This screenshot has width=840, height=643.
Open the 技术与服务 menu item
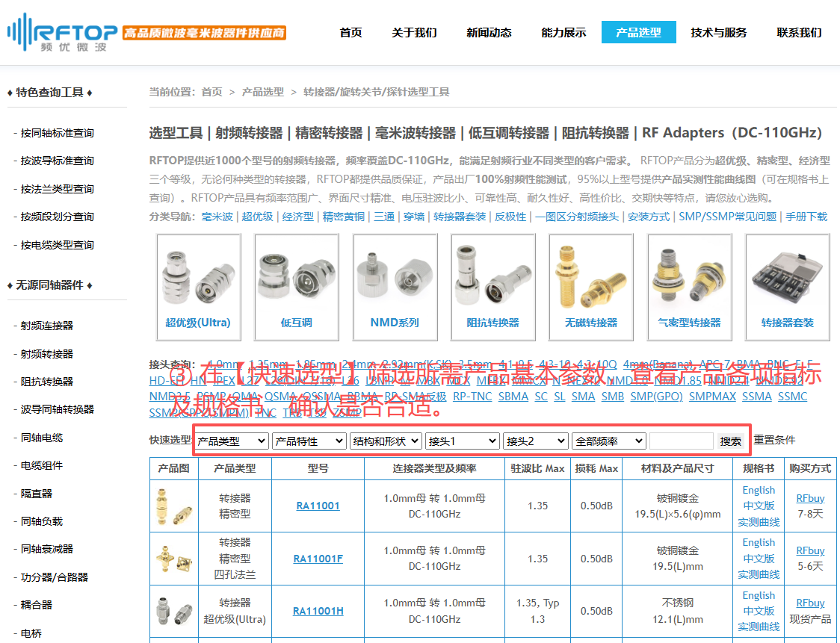click(718, 32)
